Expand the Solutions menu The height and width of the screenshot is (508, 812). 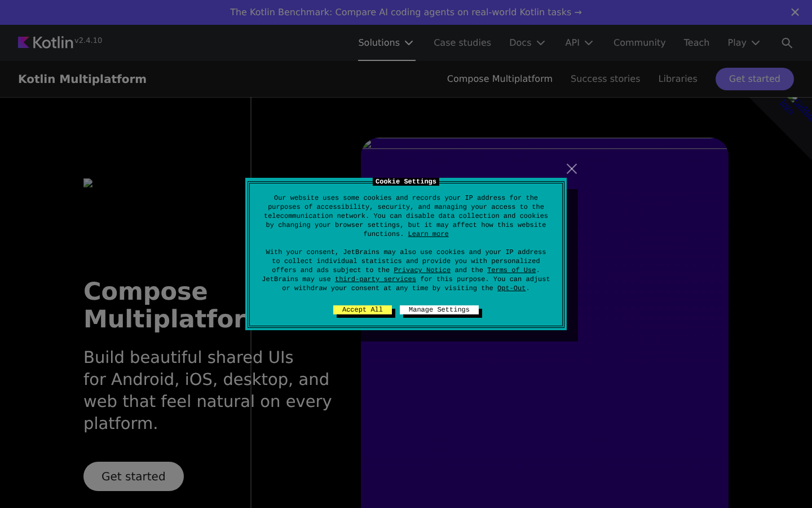tap(386, 43)
